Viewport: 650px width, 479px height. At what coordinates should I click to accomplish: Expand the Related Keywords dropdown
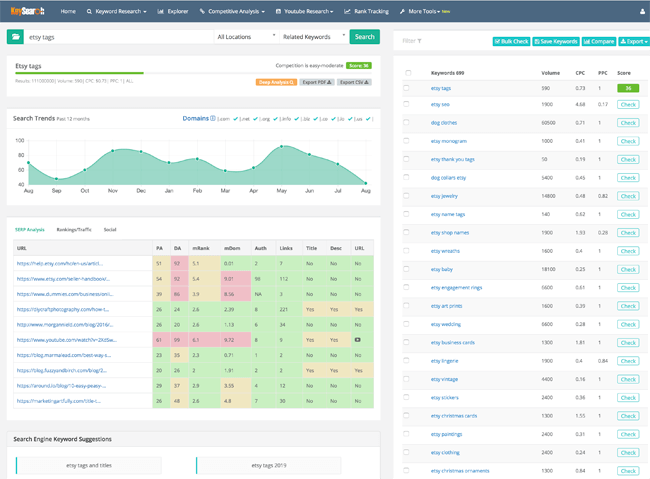click(313, 37)
